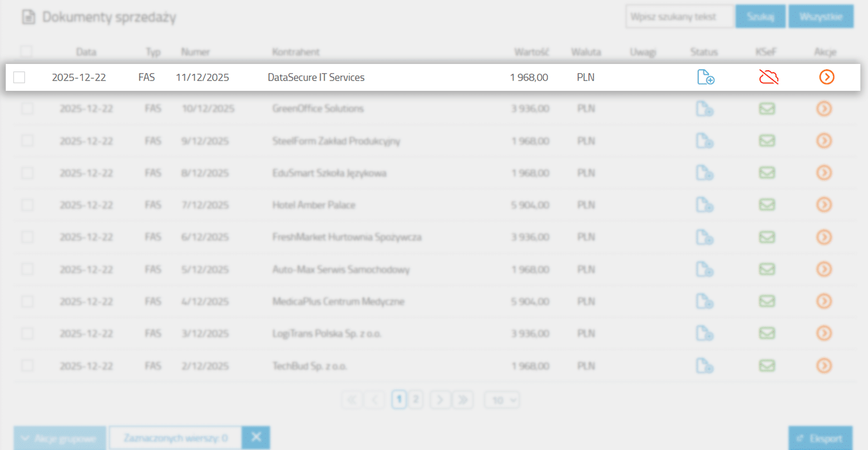Click the status document icon for TechBud row
The height and width of the screenshot is (450, 868).
coord(705,366)
